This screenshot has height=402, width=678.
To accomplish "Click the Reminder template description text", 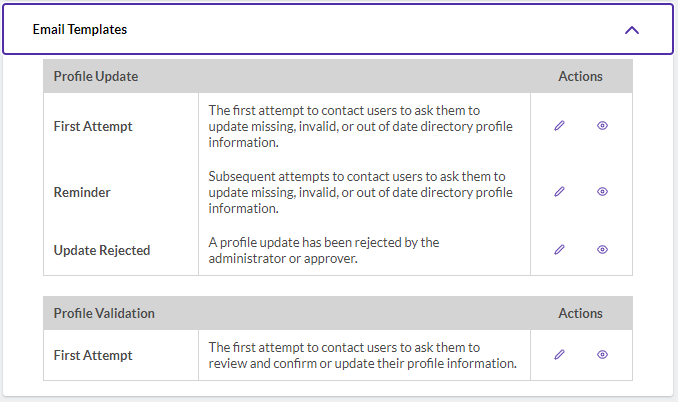I will (x=360, y=192).
